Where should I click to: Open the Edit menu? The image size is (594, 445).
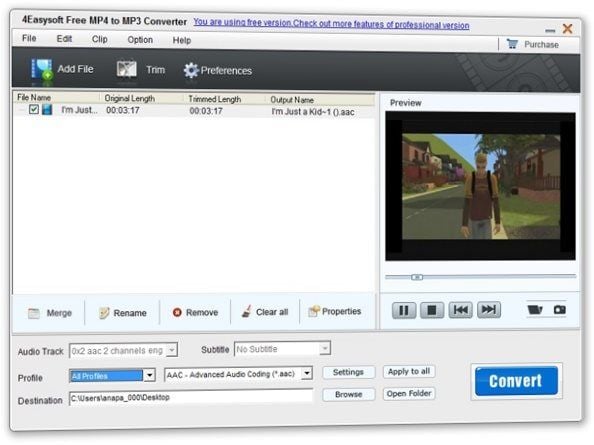pos(64,39)
